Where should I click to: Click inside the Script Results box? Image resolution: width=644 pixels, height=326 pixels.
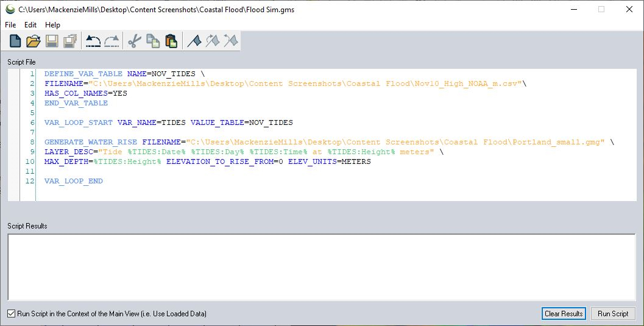(322, 267)
